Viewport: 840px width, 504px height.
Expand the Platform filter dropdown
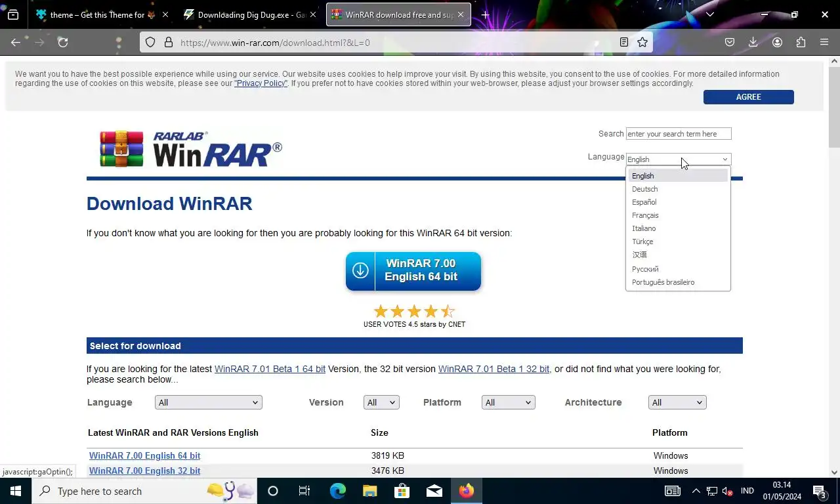coord(508,402)
